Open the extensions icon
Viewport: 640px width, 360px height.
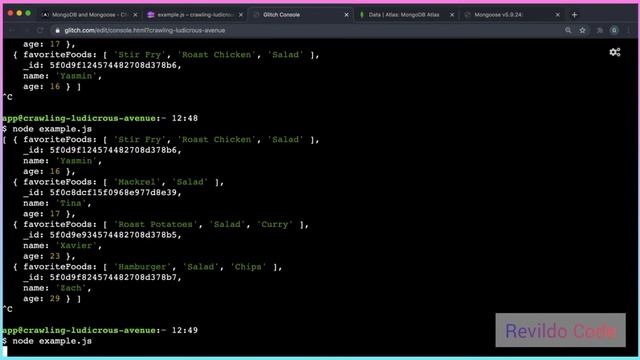coord(600,30)
